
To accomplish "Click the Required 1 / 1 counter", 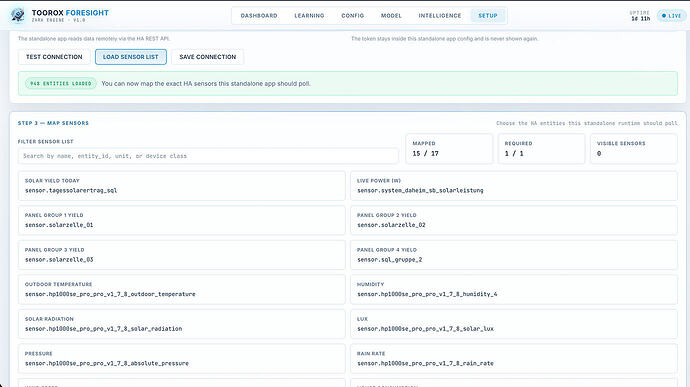I will coord(541,149).
